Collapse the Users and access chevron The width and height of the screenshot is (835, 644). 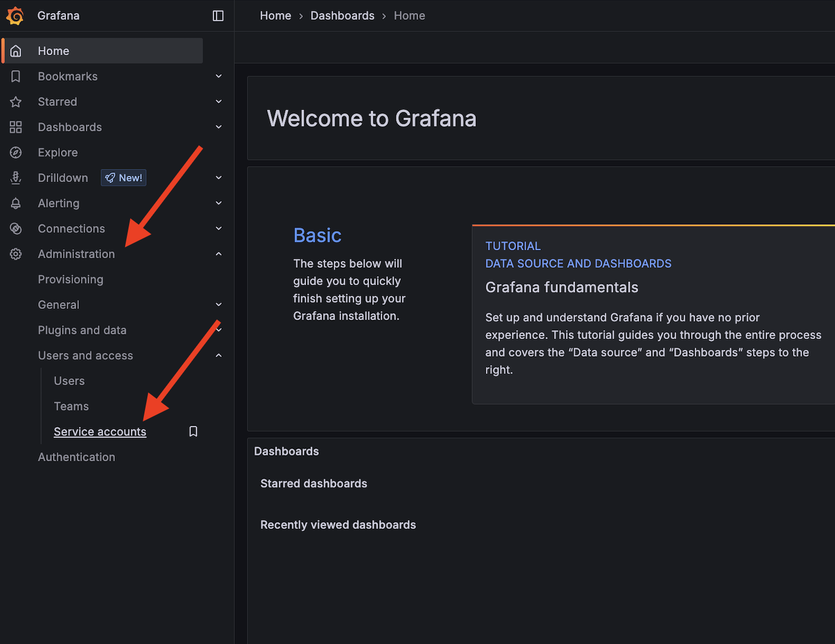(218, 356)
